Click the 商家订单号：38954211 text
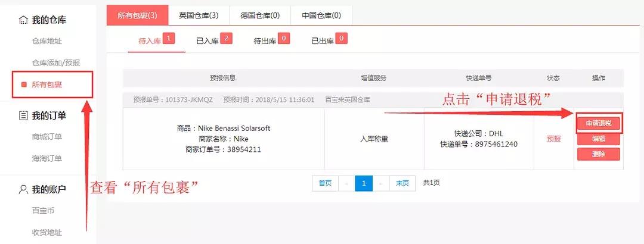 tap(224, 150)
